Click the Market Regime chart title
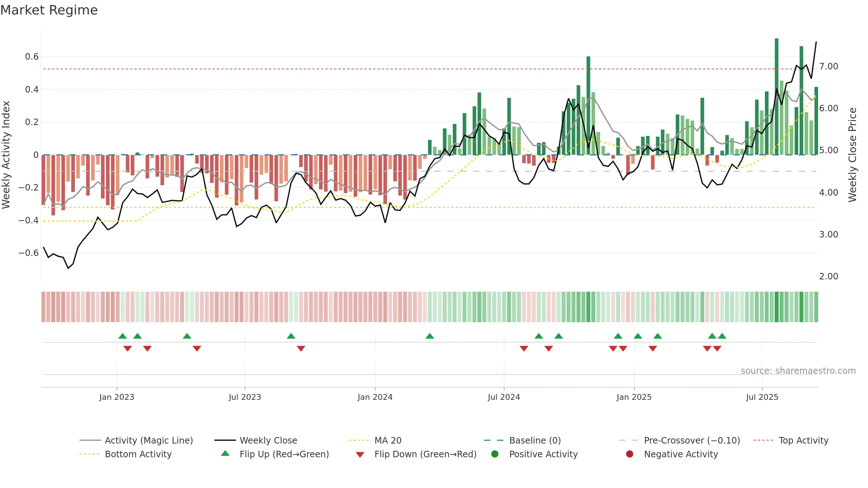 coord(49,10)
